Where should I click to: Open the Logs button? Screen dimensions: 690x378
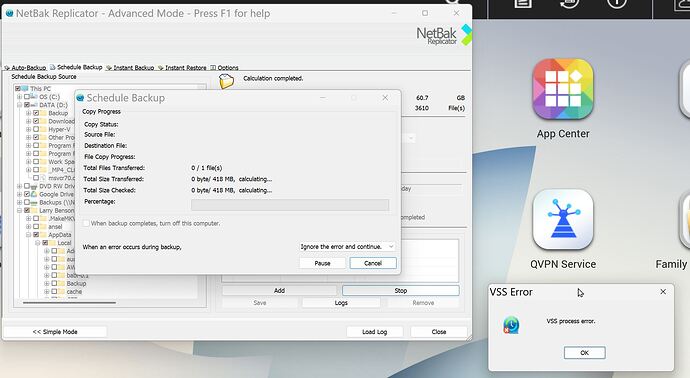coord(341,303)
